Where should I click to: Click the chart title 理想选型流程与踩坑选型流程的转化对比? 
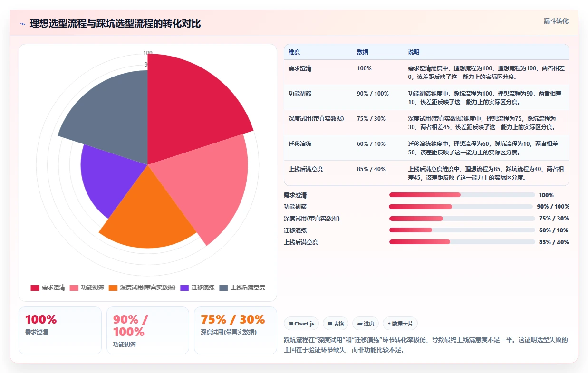pyautogui.click(x=115, y=24)
